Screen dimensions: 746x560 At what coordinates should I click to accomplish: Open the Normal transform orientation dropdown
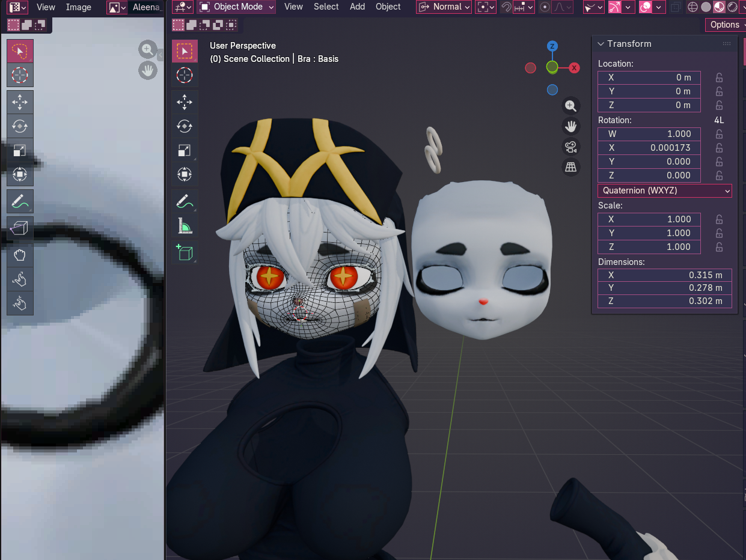tap(444, 7)
